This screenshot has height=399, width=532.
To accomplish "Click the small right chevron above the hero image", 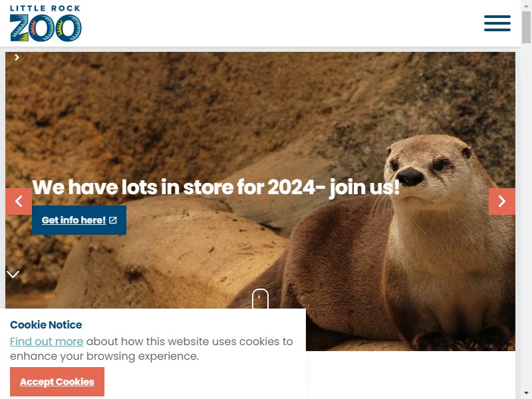I will [x=17, y=57].
